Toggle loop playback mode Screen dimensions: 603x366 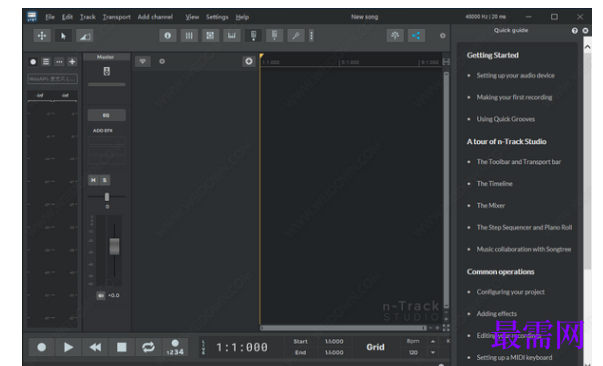148,347
